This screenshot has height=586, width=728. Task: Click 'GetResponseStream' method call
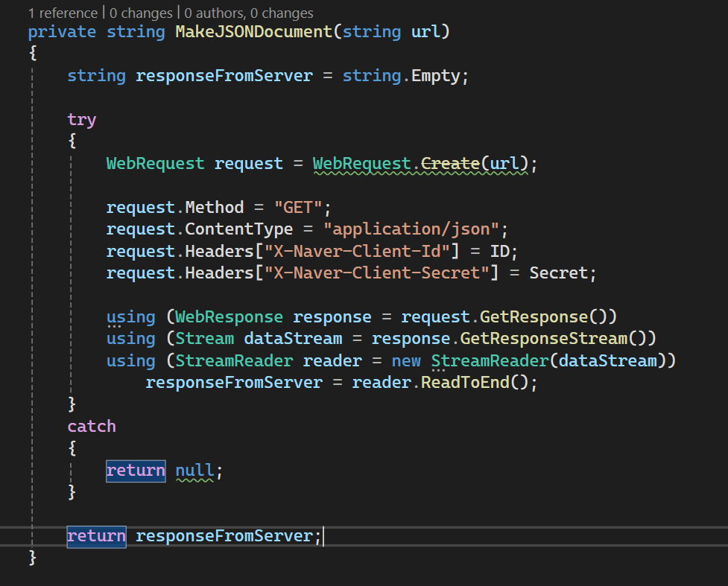(x=544, y=339)
